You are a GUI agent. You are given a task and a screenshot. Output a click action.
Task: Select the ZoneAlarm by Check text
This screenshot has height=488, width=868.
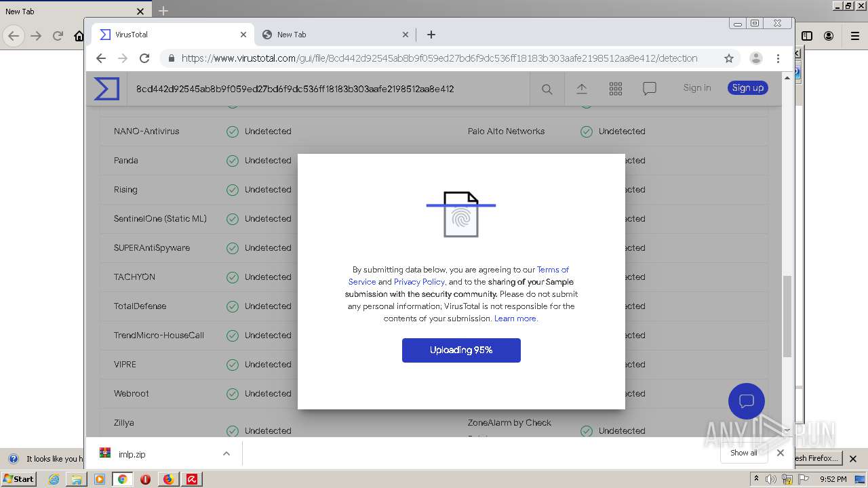(x=509, y=423)
